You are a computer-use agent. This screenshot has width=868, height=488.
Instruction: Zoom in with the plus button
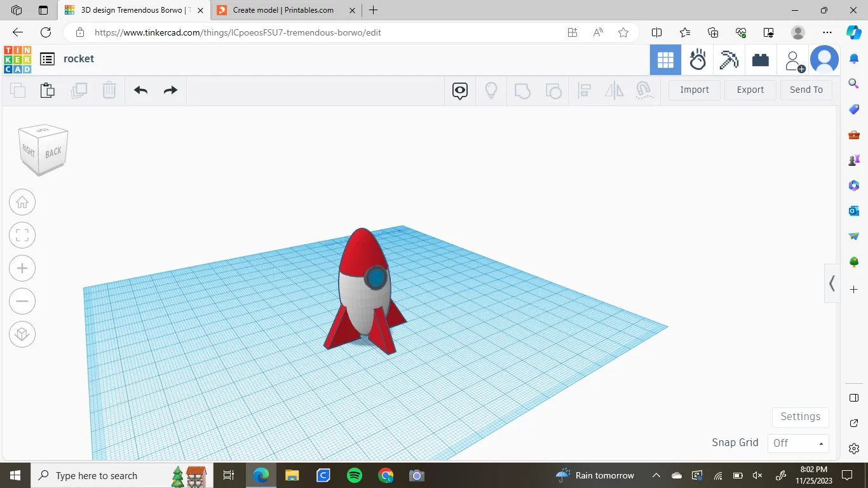22,268
